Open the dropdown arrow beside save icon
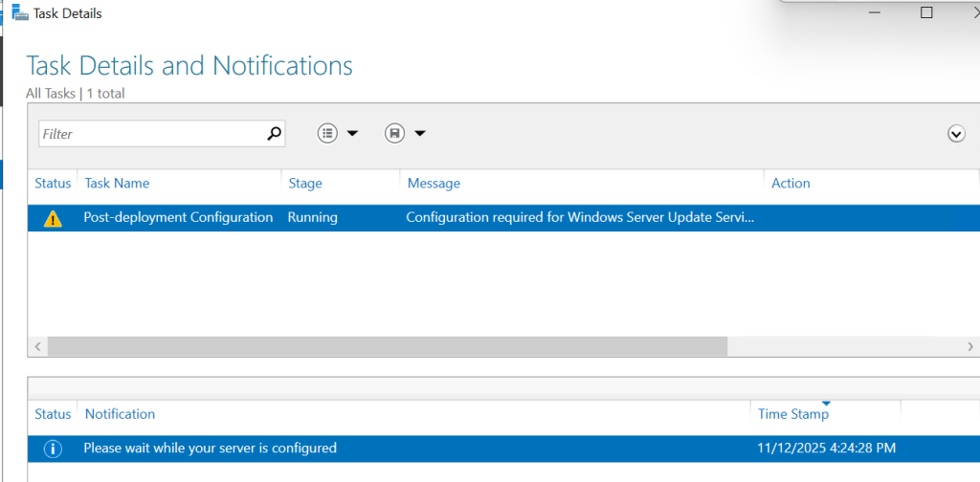The width and height of the screenshot is (980, 482). click(x=419, y=134)
